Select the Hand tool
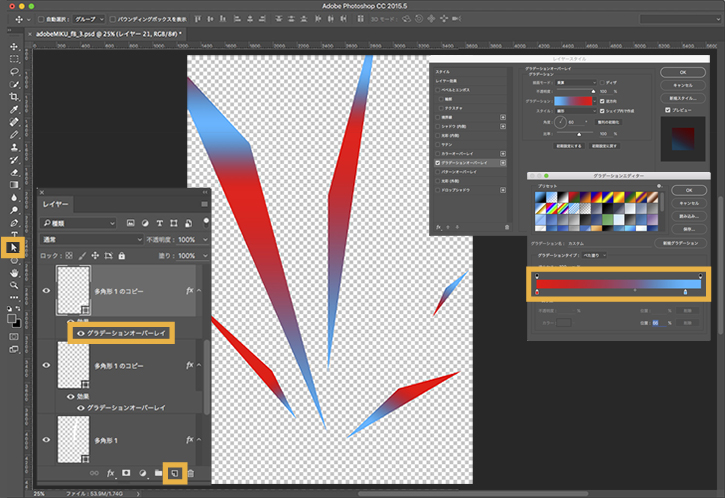Image resolution: width=725 pixels, height=498 pixels. point(14,273)
